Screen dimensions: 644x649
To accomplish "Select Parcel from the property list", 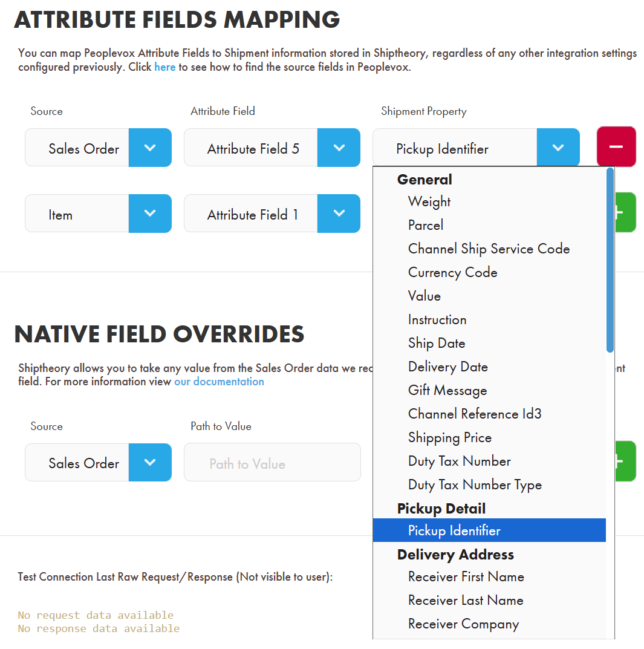I will (489, 225).
